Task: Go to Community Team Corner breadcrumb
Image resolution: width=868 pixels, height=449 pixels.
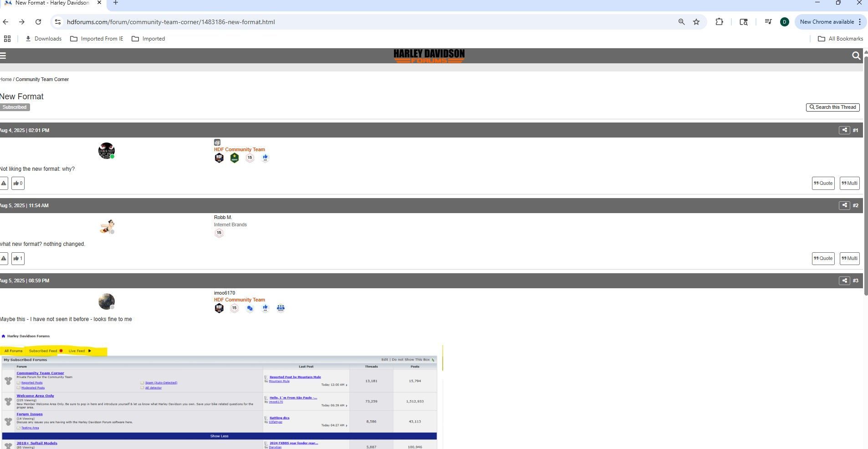Action: 42,79
